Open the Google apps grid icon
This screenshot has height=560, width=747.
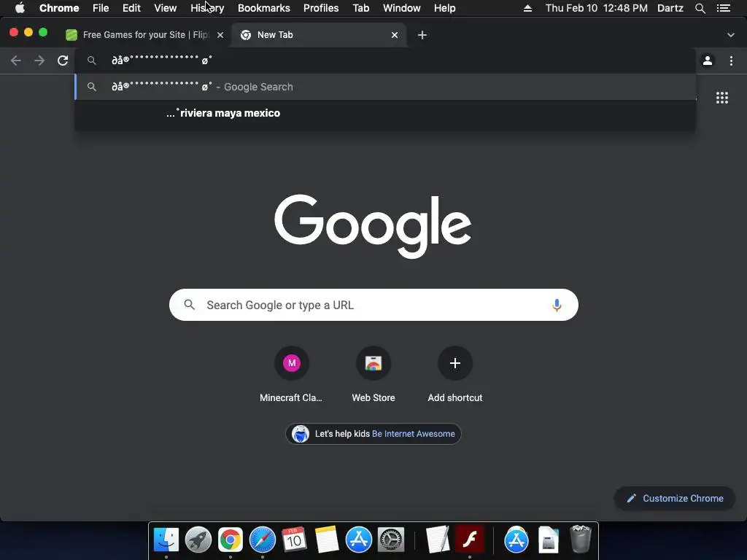tap(721, 98)
